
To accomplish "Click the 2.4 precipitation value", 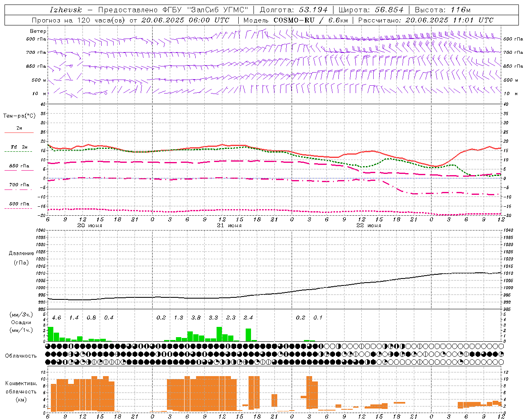I will click(248, 317).
